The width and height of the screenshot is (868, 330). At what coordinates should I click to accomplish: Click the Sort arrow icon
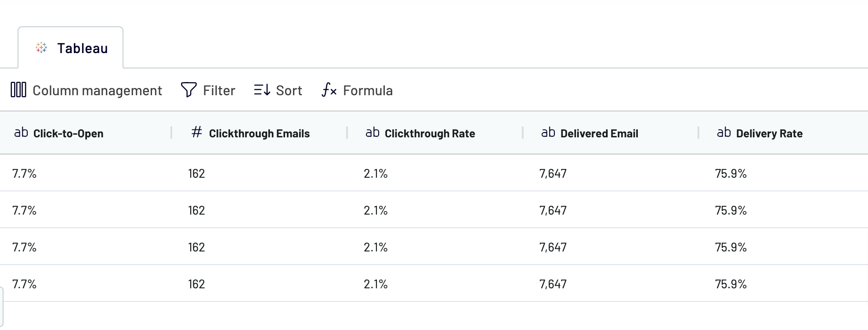tap(262, 90)
